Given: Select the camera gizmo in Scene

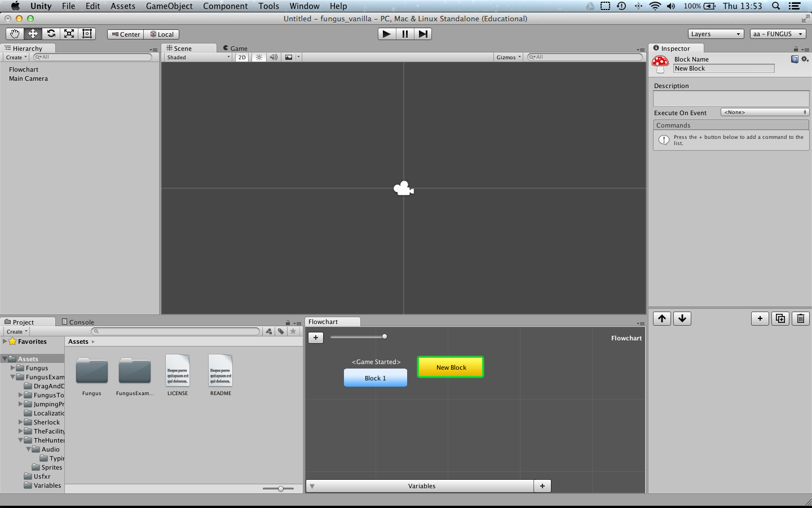Looking at the screenshot, I should pos(404,189).
